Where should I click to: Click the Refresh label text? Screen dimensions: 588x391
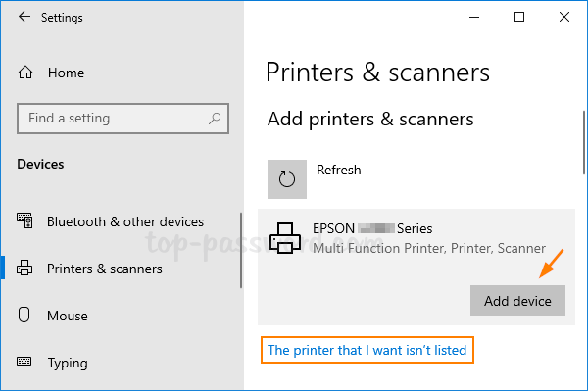coord(339,170)
